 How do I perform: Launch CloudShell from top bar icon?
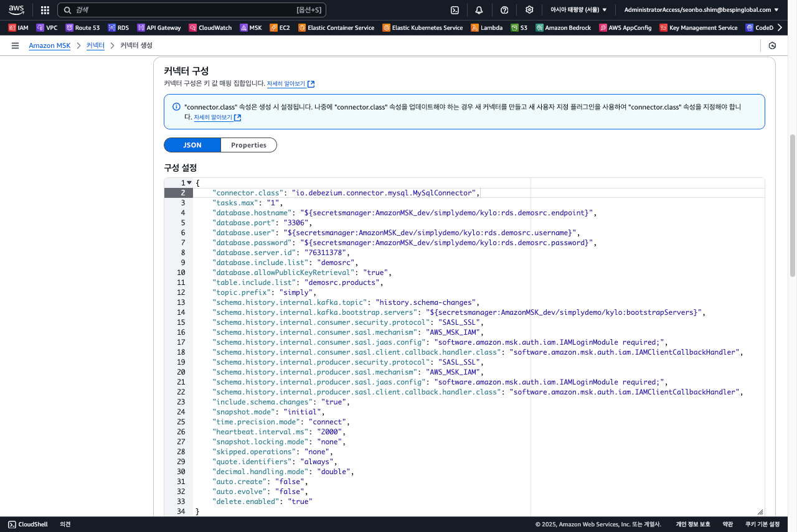(455, 10)
